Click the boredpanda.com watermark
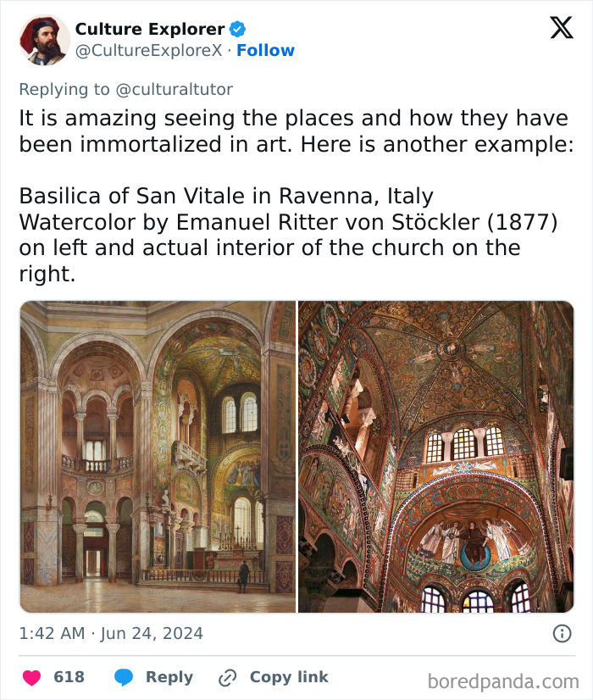Screen dimensions: 593x700 (503, 681)
